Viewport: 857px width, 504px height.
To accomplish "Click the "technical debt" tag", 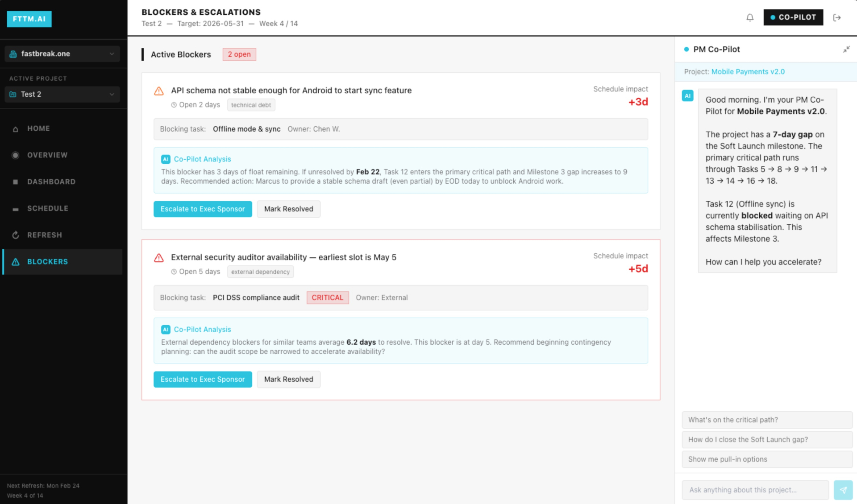I will tap(251, 105).
